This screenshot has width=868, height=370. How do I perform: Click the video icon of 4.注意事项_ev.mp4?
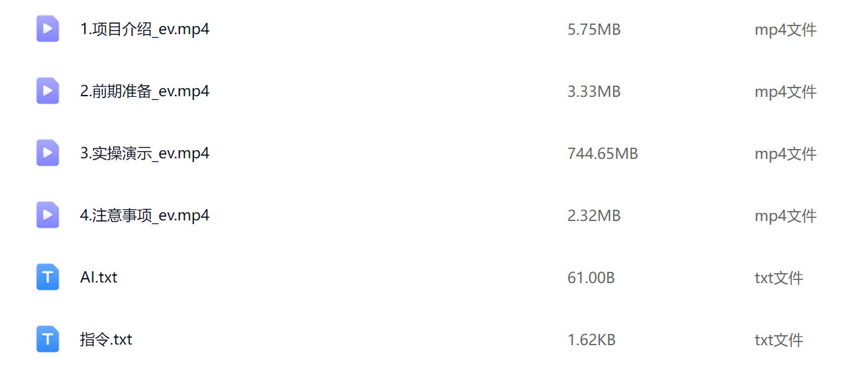click(x=48, y=215)
